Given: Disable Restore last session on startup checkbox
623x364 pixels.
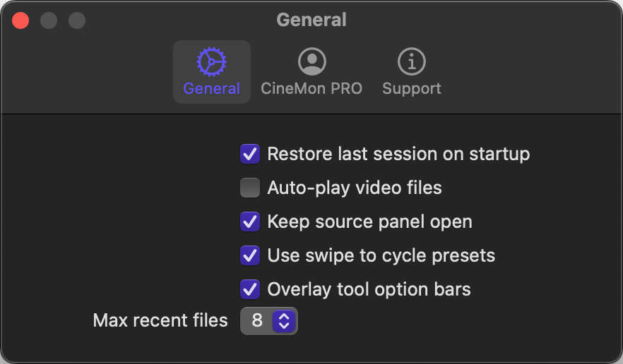Looking at the screenshot, I should pos(250,154).
